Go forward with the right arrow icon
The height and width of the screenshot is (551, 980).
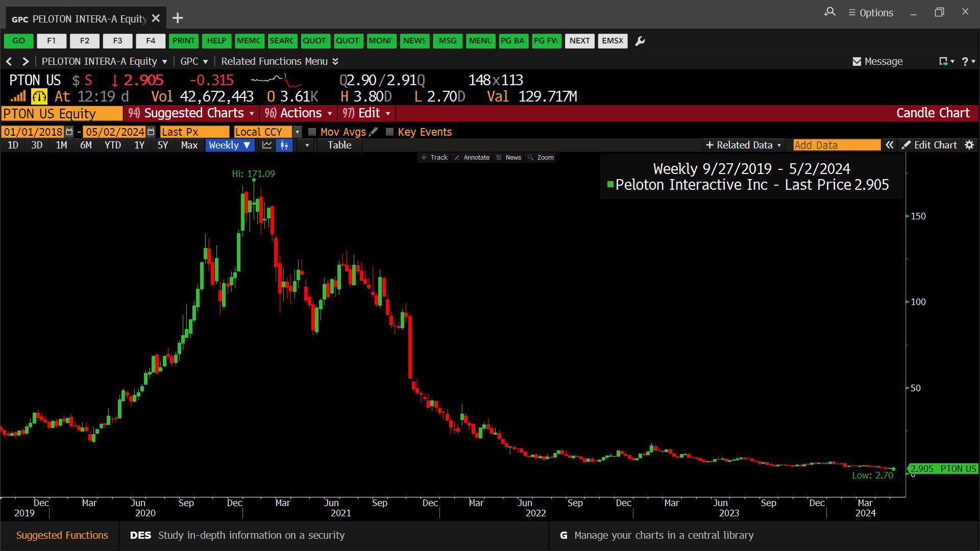point(25,61)
